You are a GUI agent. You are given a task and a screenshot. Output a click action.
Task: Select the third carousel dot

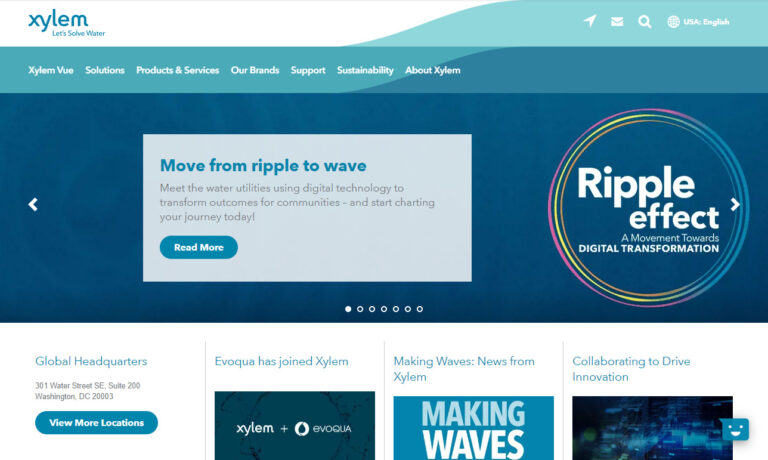pyautogui.click(x=372, y=309)
